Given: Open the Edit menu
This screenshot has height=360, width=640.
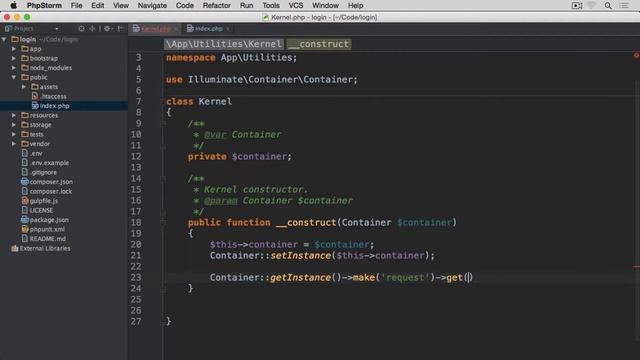Looking at the screenshot, I should (x=98, y=5).
